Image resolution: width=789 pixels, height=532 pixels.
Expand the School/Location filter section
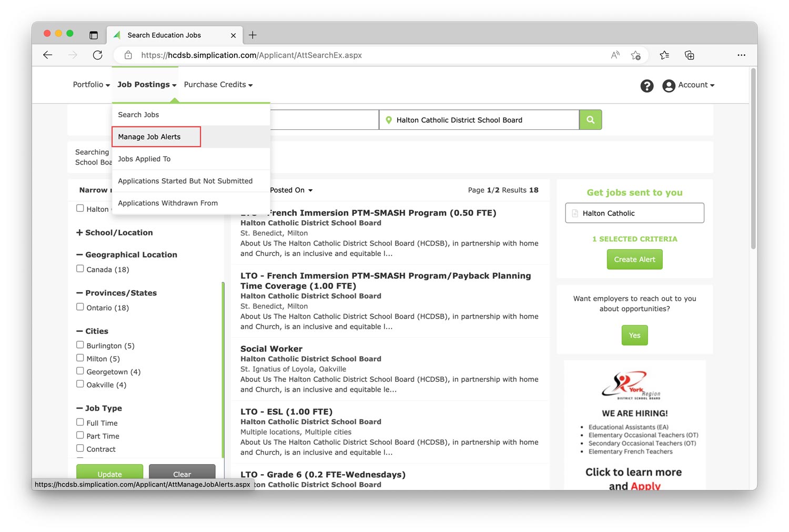click(115, 232)
